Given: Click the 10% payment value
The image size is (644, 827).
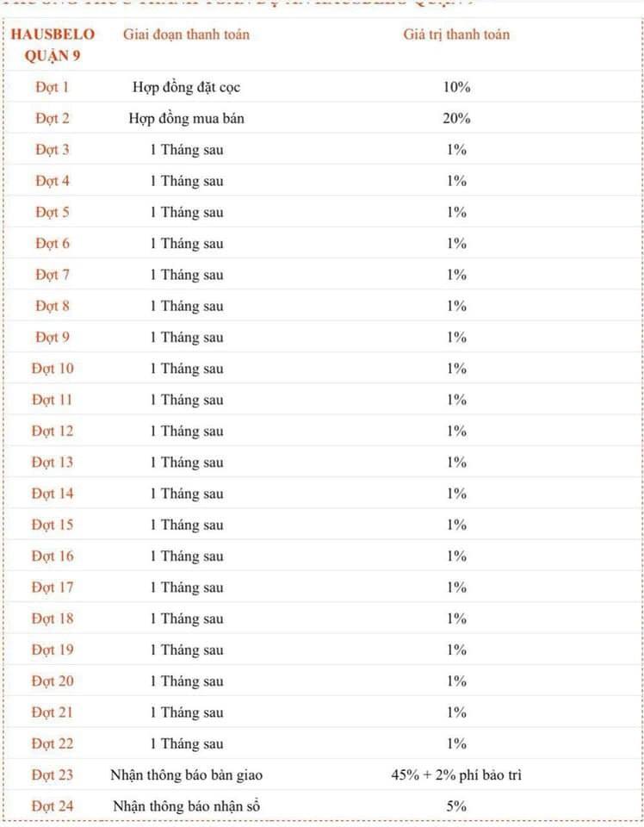Looking at the screenshot, I should [x=456, y=87].
